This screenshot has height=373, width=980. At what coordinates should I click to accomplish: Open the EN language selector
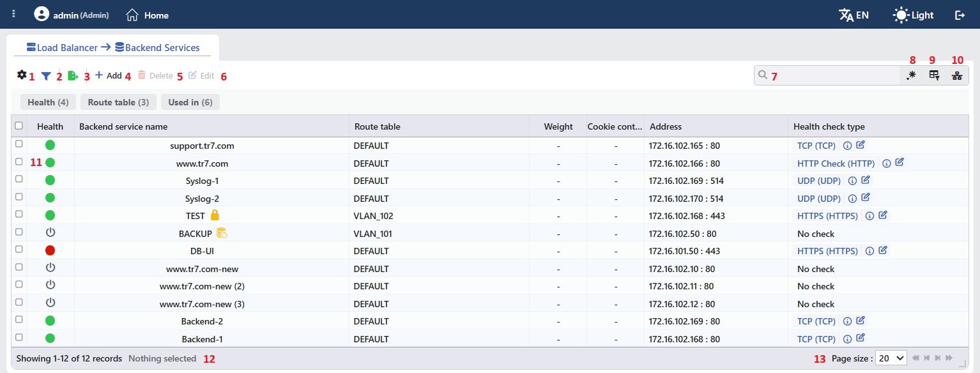click(x=854, y=15)
